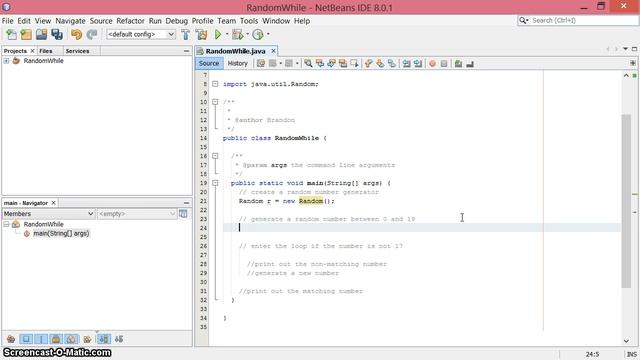Switch to the History view button
Viewport: 640px width, 360px height.
tap(238, 64)
